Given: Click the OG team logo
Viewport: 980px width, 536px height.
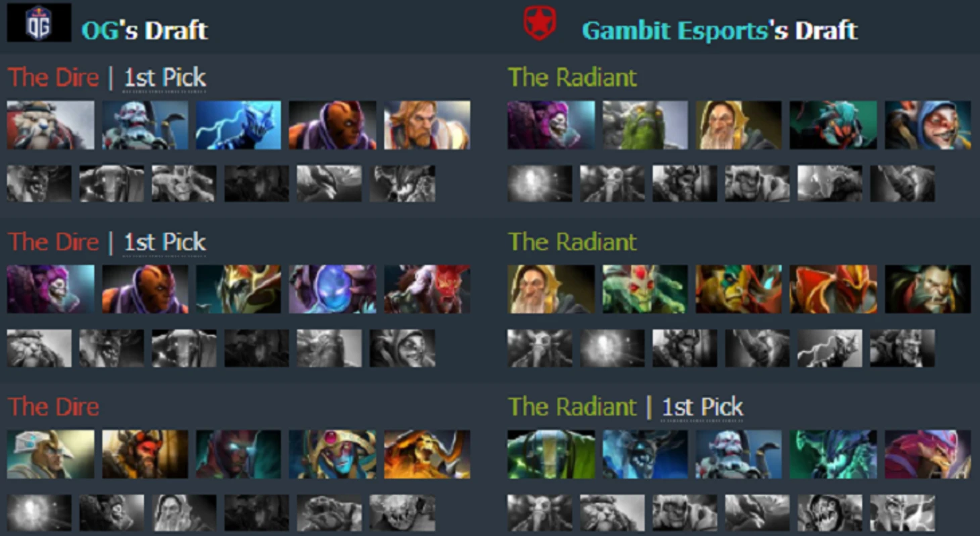Looking at the screenshot, I should click(38, 24).
